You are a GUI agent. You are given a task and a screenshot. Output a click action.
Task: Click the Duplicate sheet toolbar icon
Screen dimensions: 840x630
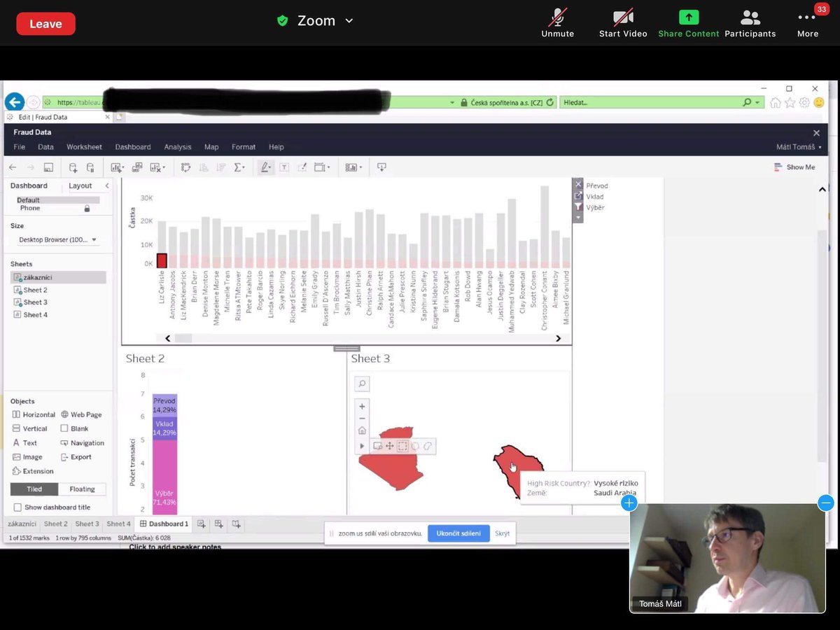137,167
